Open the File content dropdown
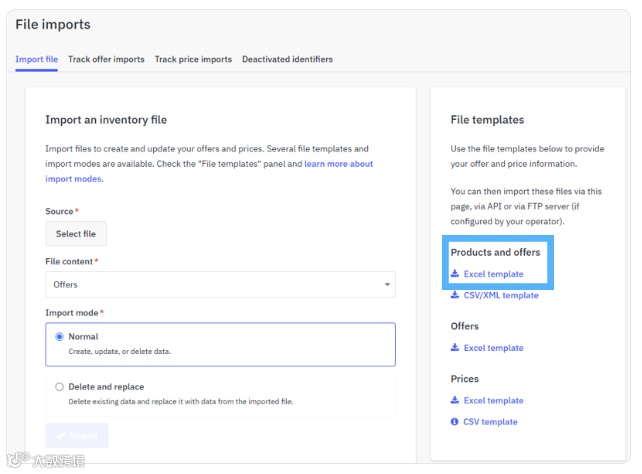 220,285
